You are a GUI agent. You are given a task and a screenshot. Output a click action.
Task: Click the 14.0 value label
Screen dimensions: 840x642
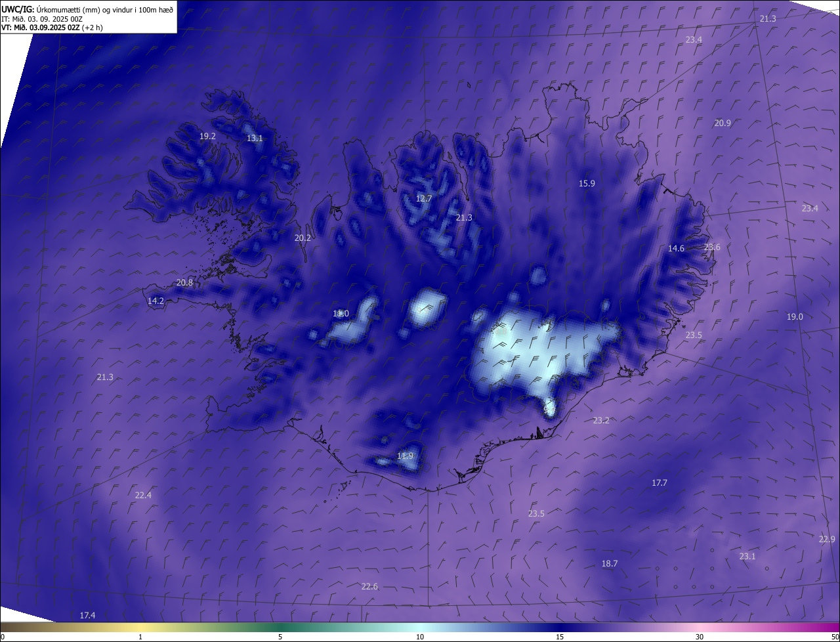click(x=341, y=314)
